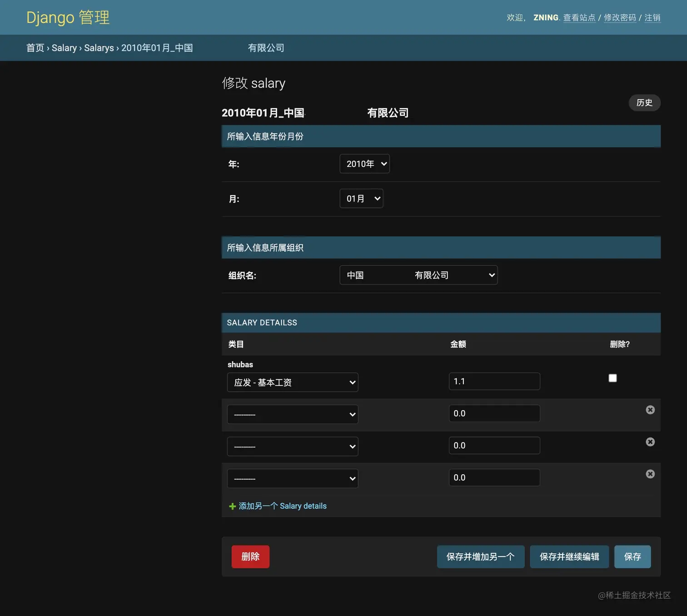
Task: Click the first 0.0 amount field
Action: [494, 413]
